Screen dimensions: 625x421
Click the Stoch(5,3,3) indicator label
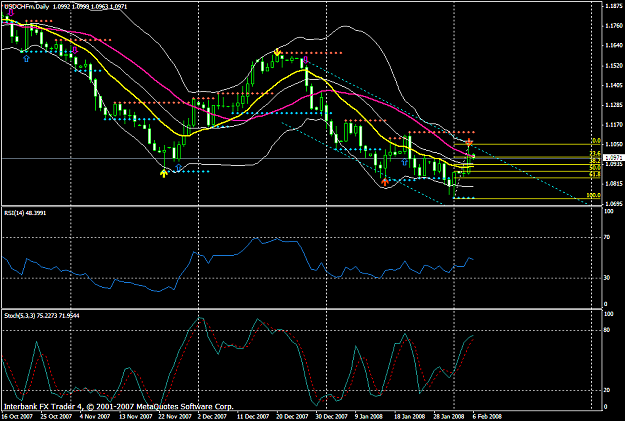point(42,316)
